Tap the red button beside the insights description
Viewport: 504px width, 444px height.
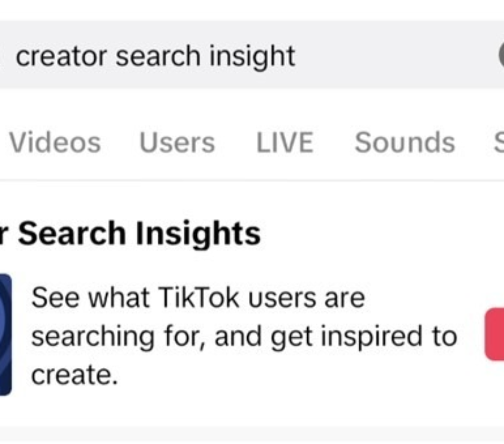coord(494,334)
